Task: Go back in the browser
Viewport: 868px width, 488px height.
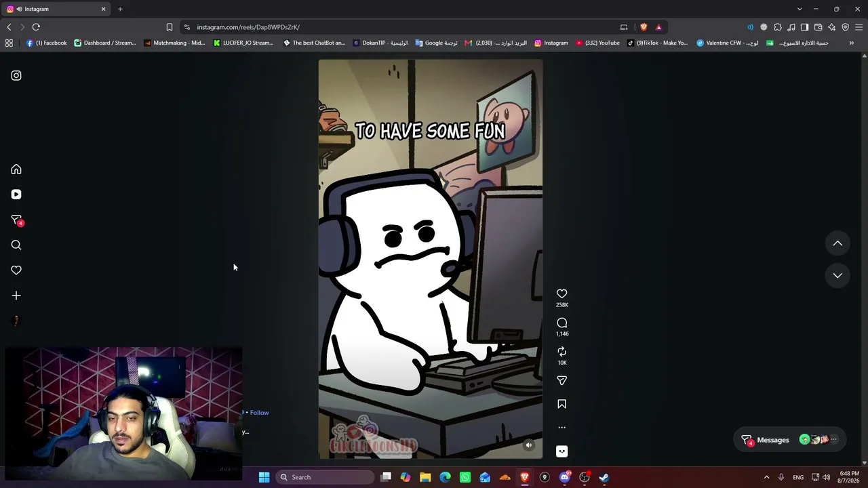Action: coord(9,27)
